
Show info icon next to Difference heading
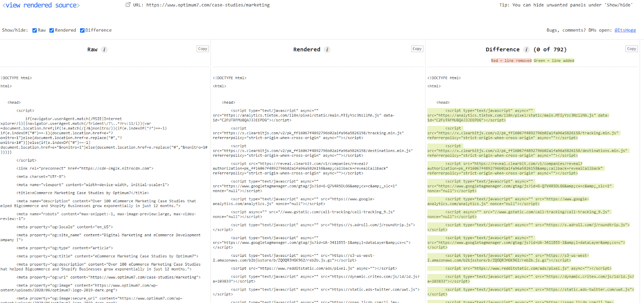(526, 49)
